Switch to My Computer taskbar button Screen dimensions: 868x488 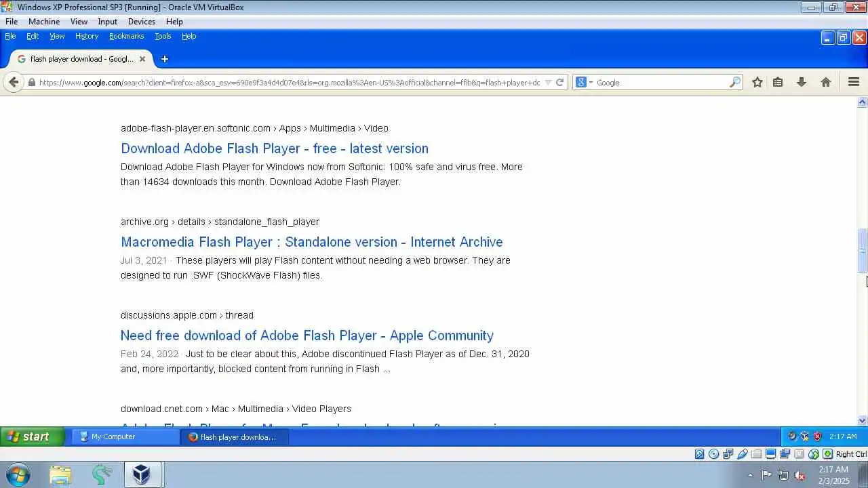126,436
